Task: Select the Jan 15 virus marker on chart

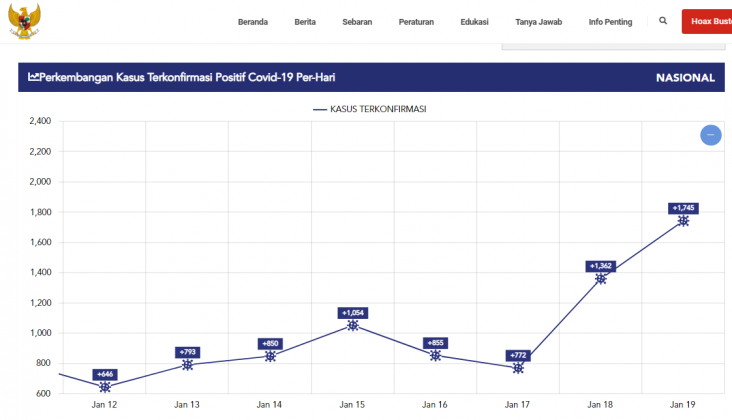Action: (353, 325)
